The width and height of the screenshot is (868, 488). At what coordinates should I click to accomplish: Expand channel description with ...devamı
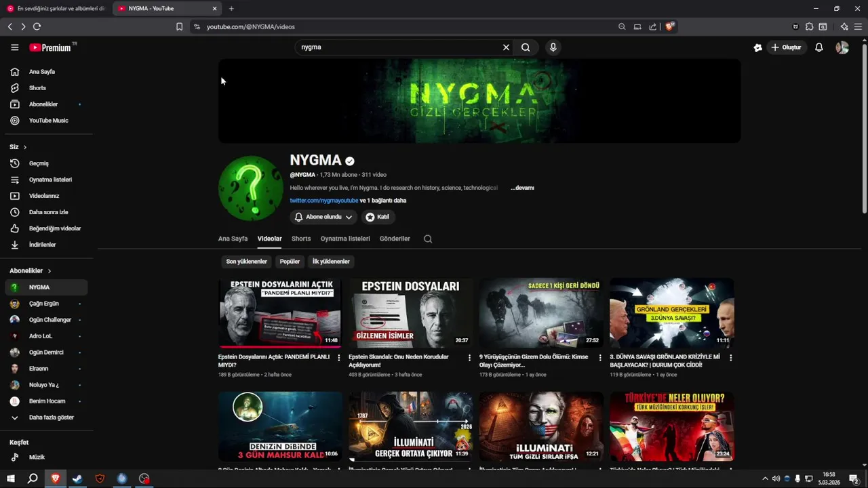[x=522, y=188]
